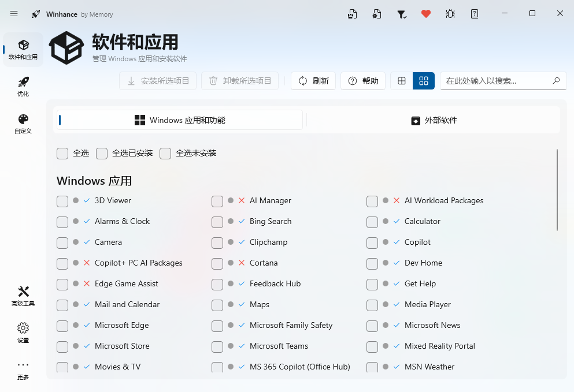Switch to 外部软件 tab
This screenshot has height=392, width=574.
[x=434, y=120]
